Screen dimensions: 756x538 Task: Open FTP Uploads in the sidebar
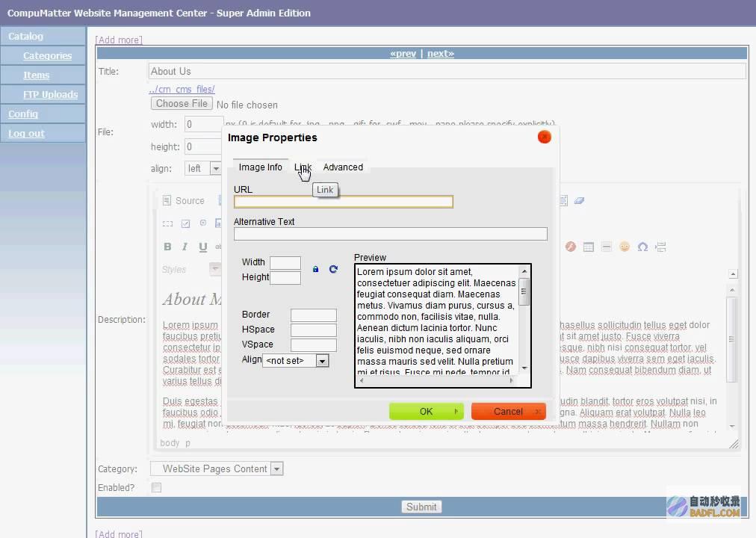coord(50,94)
